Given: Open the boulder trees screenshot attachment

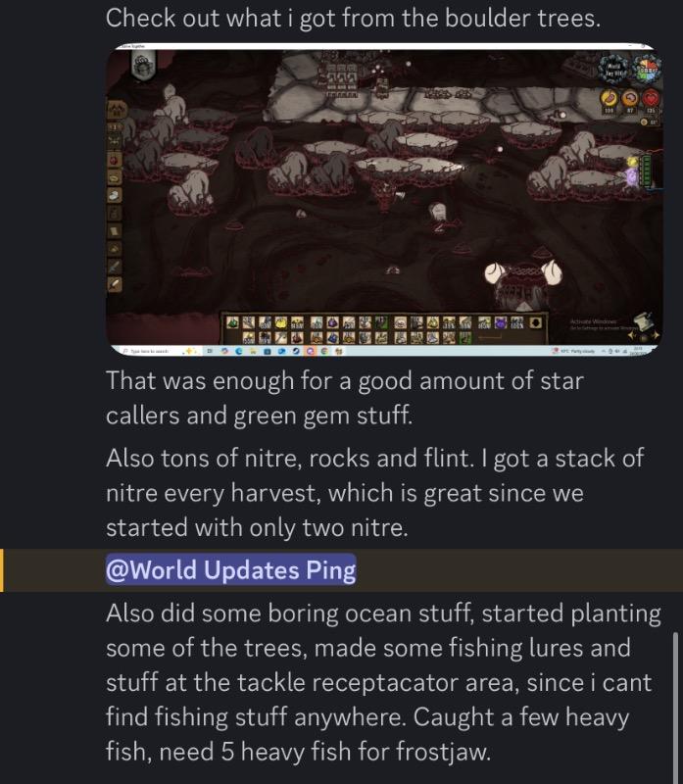Looking at the screenshot, I should tap(384, 200).
